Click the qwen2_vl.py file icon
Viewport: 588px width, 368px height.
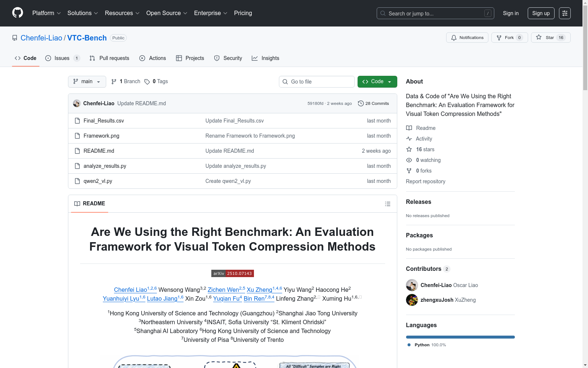pos(77,181)
